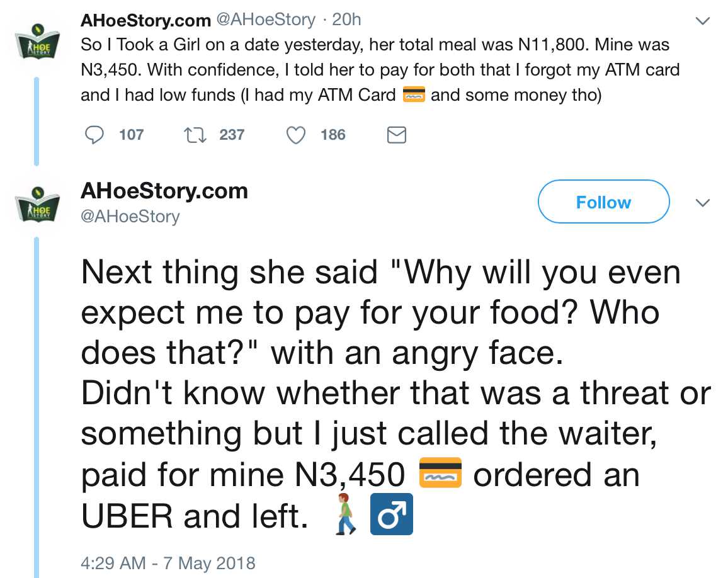Click the bold AHoeStory.com name in second tweet
This screenshot has width=728, height=578.
tap(164, 191)
